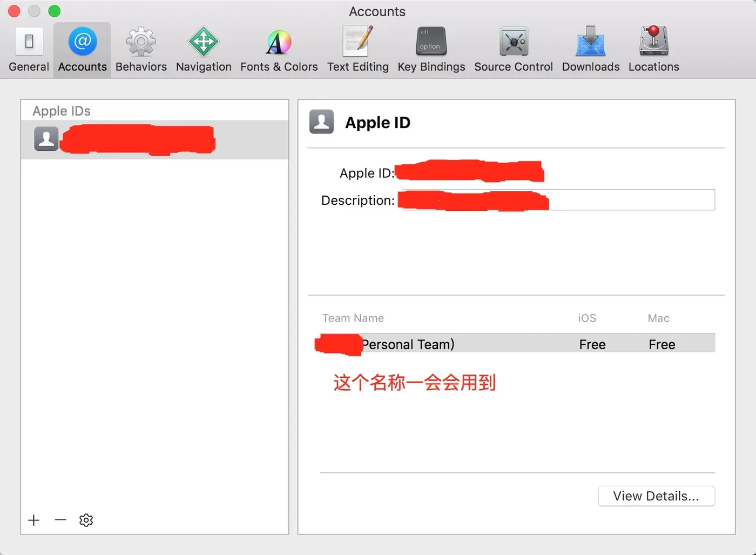The height and width of the screenshot is (555, 756).
Task: Close the Accounts preferences window
Action: coord(14,11)
